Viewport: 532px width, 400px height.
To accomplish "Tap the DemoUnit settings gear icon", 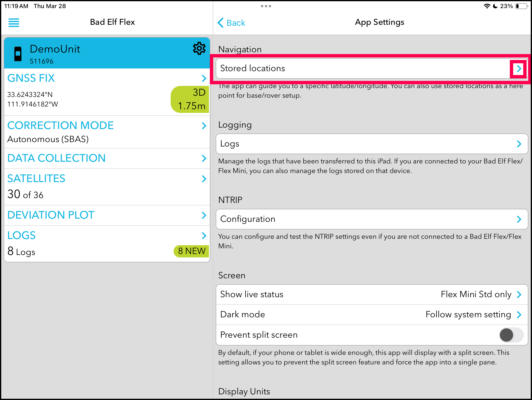I will 199,48.
